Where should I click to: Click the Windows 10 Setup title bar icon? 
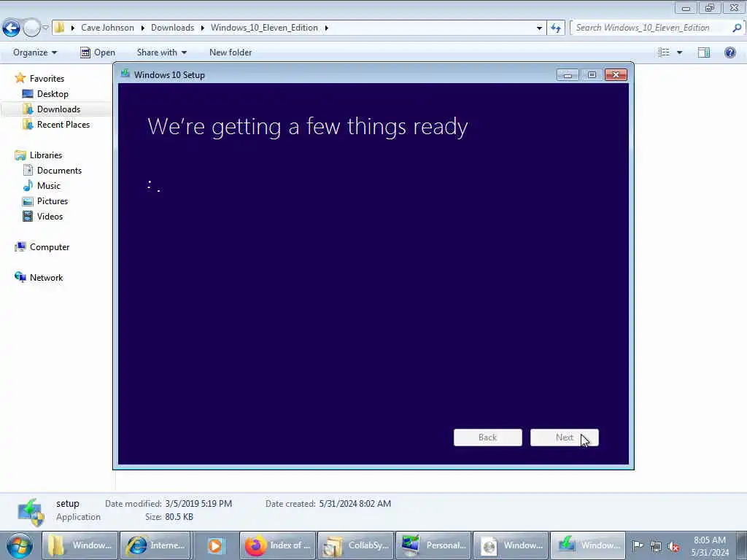[x=125, y=74]
